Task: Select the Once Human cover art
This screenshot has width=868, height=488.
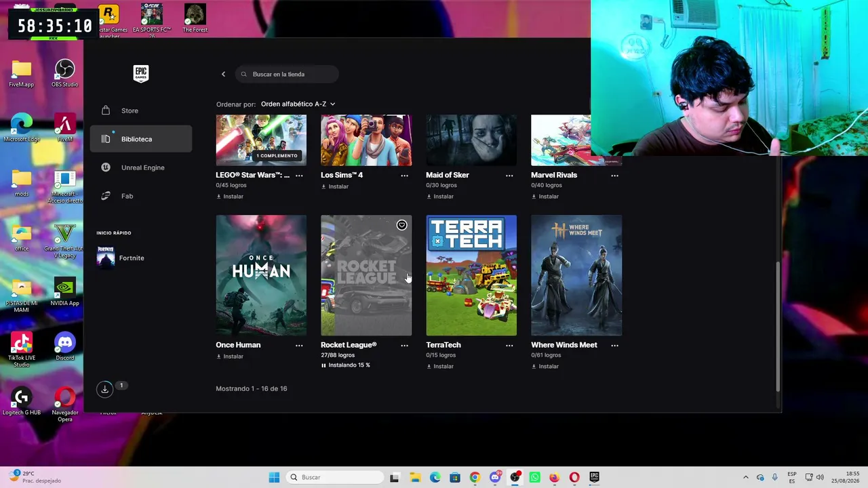Action: click(x=261, y=275)
